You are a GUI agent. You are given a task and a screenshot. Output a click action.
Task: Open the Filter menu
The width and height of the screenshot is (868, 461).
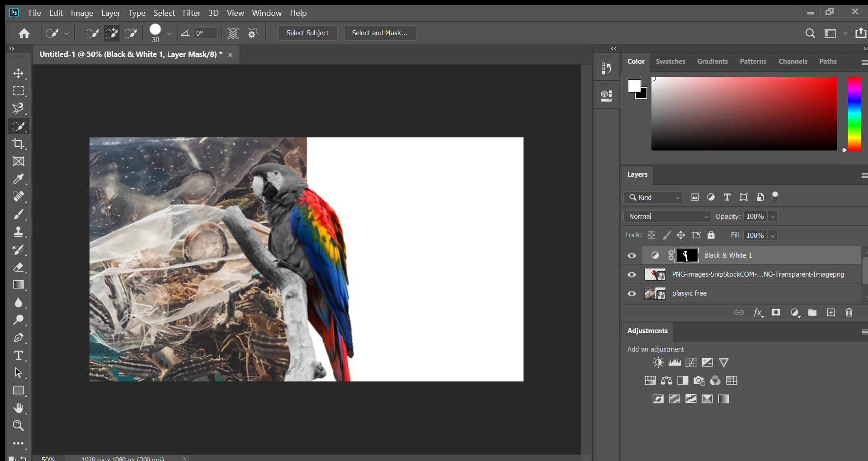[191, 13]
